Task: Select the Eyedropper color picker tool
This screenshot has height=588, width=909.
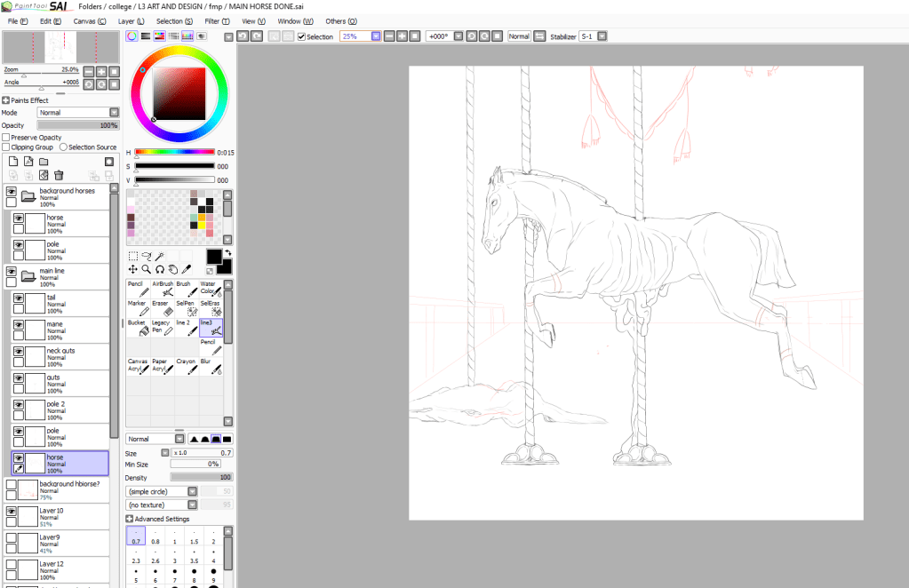Action: [187, 268]
